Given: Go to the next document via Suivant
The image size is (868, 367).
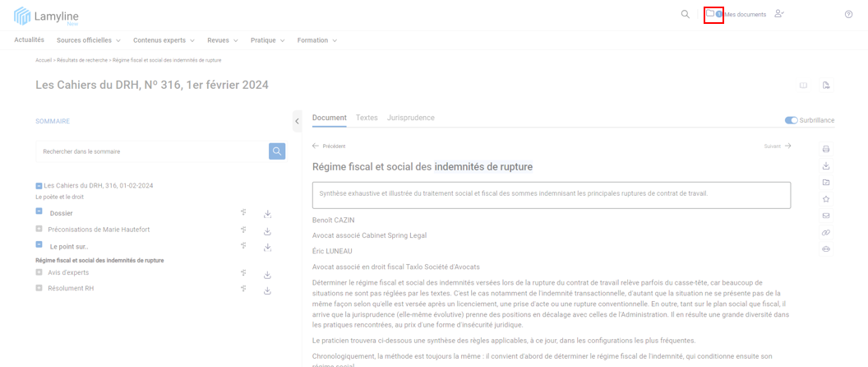Looking at the screenshot, I should point(778,146).
